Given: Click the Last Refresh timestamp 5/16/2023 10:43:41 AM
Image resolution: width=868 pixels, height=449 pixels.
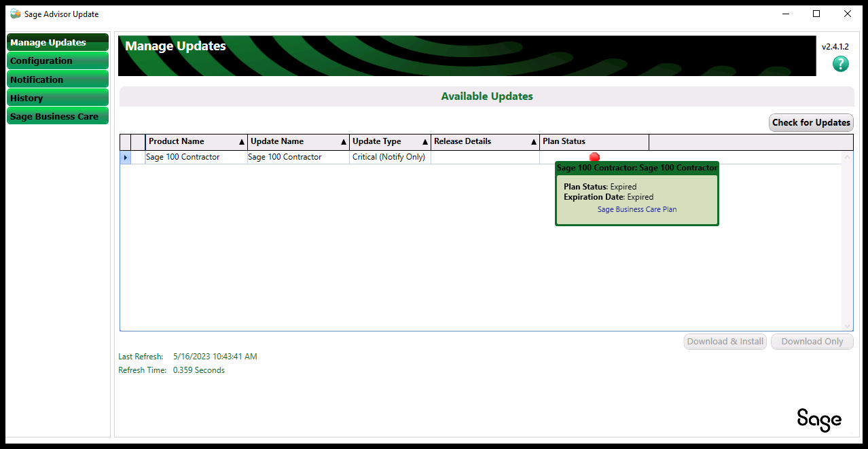Looking at the screenshot, I should (215, 357).
